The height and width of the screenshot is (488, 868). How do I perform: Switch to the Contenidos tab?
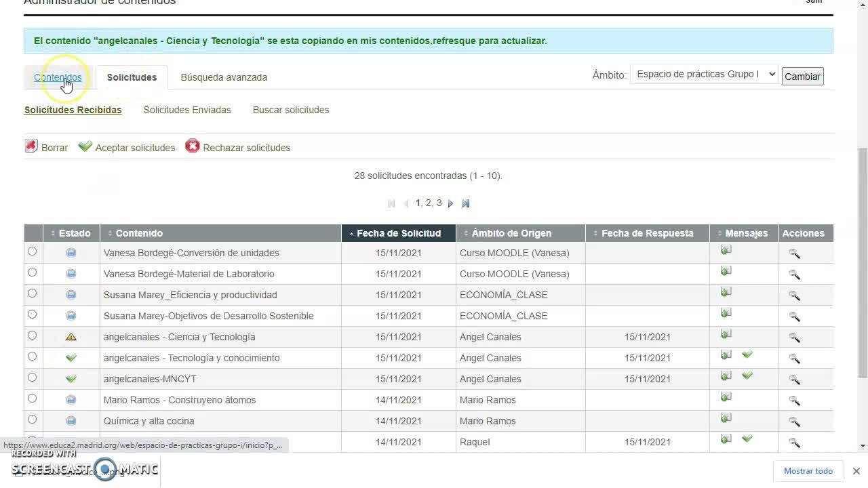[58, 77]
